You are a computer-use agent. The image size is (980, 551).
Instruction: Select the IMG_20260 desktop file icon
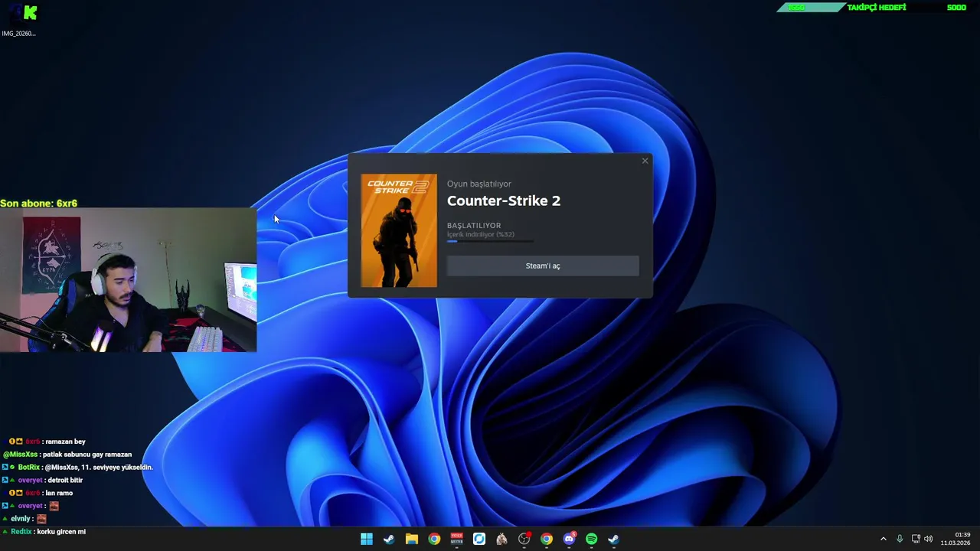[19, 20]
